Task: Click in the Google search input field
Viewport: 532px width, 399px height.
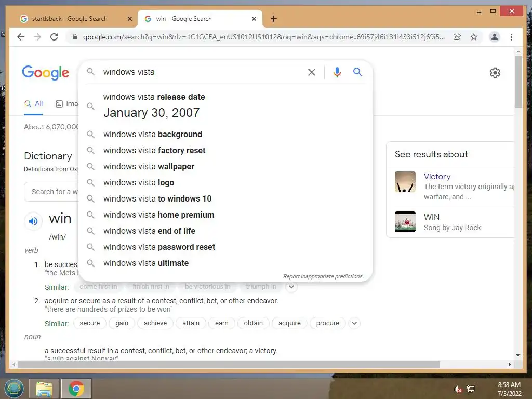Action: (202, 72)
